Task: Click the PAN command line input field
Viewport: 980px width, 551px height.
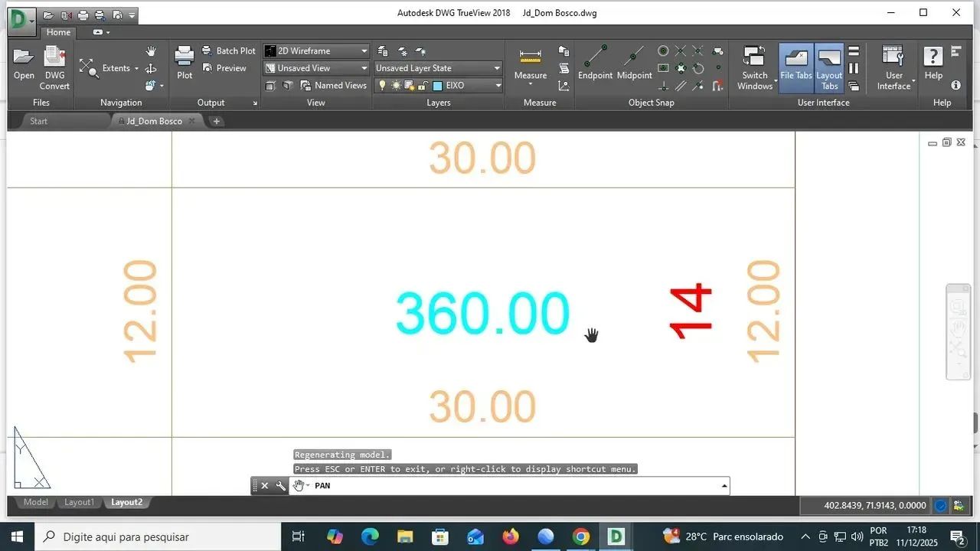Action: pos(513,486)
